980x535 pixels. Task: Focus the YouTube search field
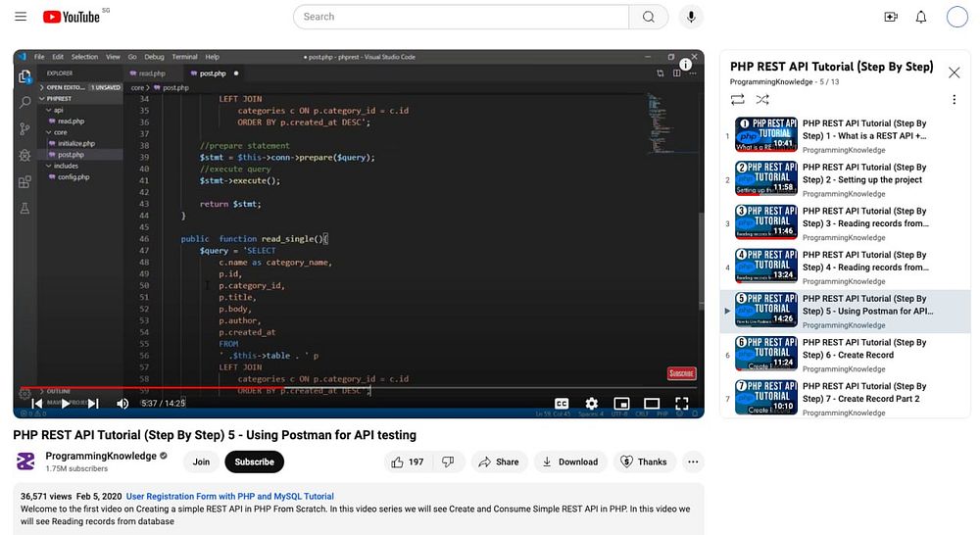(462, 17)
